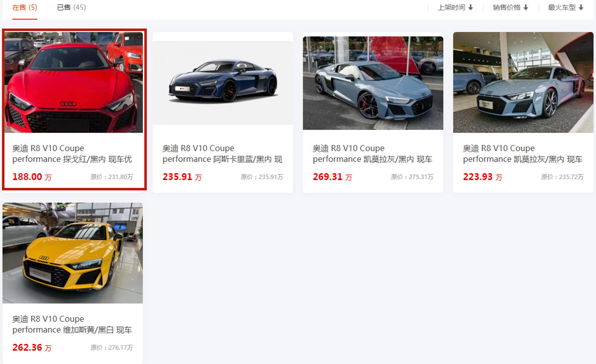This screenshot has height=364, width=596.
Task: Open the 已售 (45) tab
Action: (72, 8)
